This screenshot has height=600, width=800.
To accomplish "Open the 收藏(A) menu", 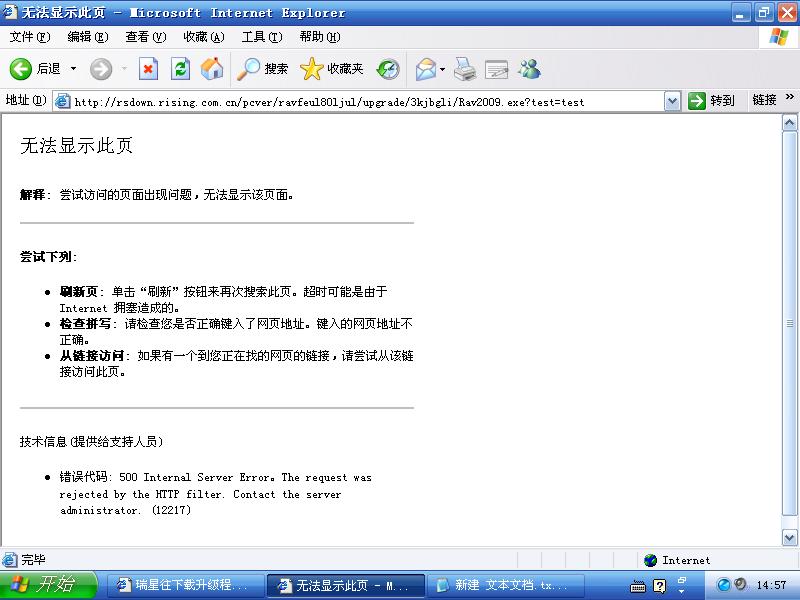I will click(x=204, y=37).
